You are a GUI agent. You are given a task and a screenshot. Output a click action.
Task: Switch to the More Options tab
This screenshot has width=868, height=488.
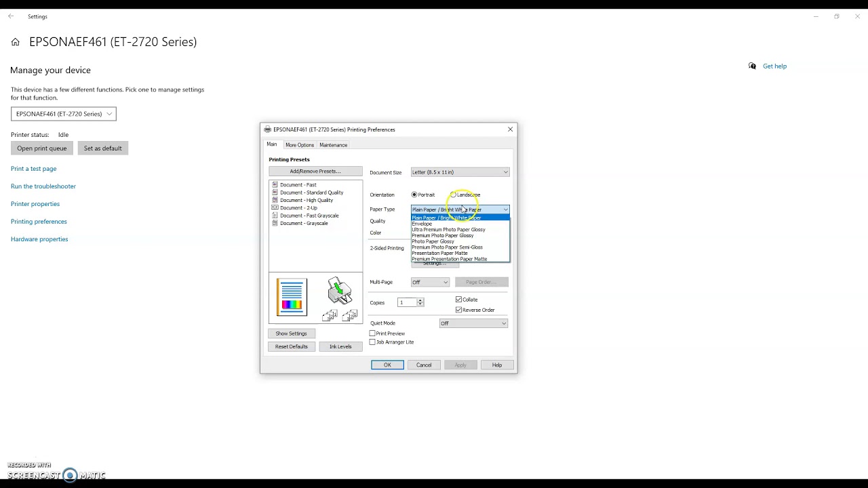[x=300, y=145]
